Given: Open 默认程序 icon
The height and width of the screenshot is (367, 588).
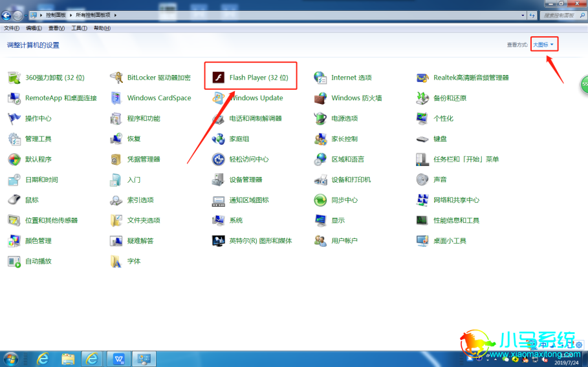Looking at the screenshot, I should click(x=14, y=159).
